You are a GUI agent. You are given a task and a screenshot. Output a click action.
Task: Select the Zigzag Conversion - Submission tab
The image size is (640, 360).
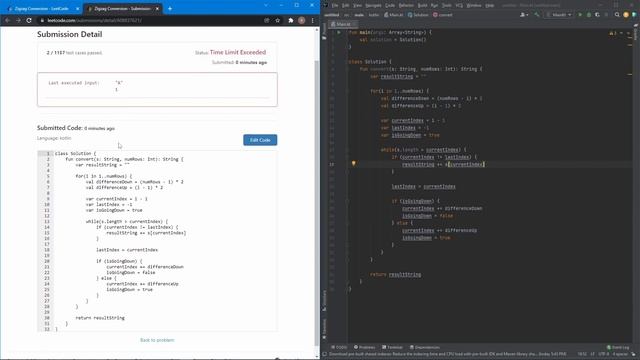point(122,8)
